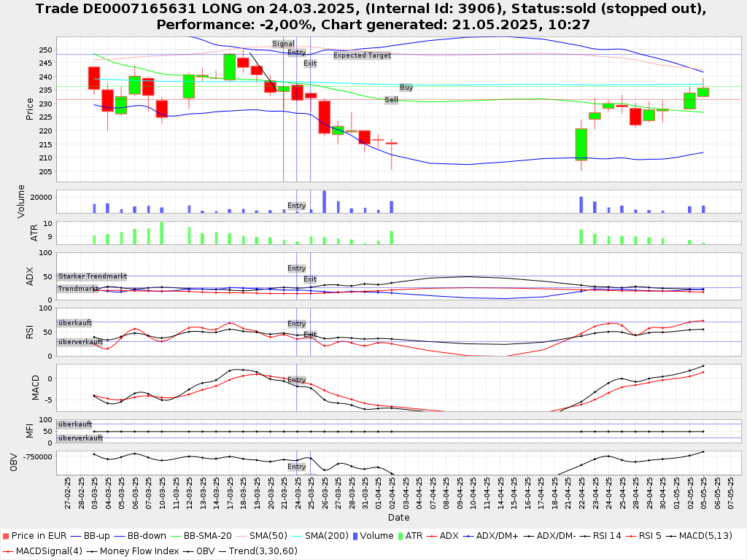The width and height of the screenshot is (747, 560).
Task: Select the BB-up legend entry
Action: point(97,536)
